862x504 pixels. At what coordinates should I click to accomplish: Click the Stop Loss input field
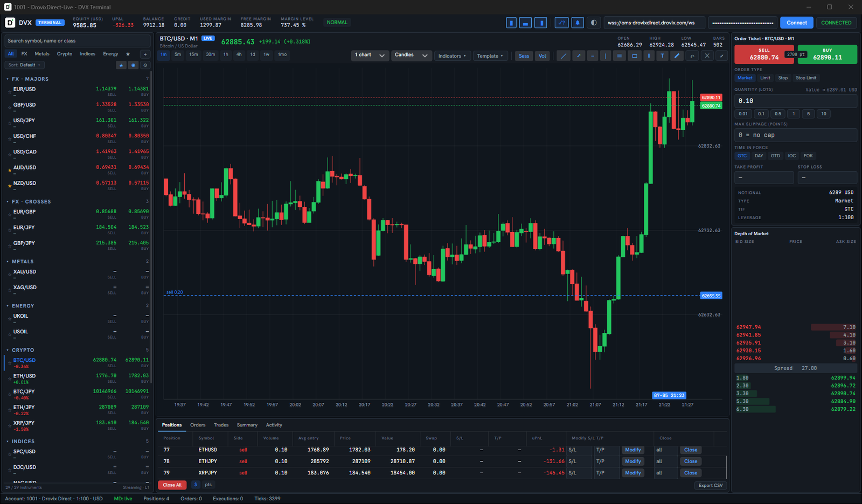[x=828, y=178]
